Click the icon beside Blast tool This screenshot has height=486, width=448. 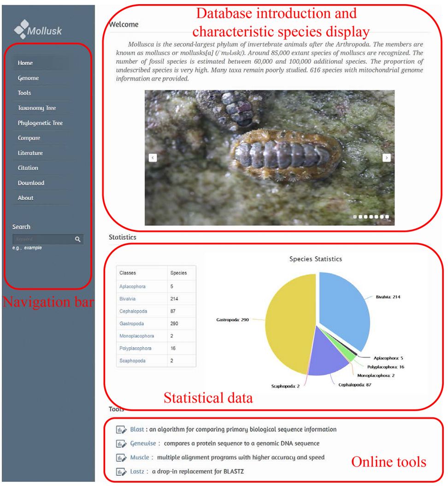click(121, 430)
